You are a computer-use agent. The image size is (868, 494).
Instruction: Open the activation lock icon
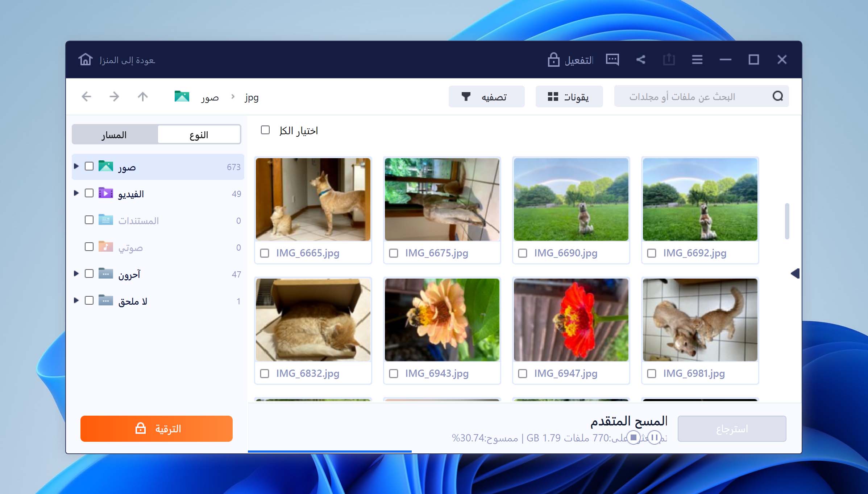coord(553,59)
